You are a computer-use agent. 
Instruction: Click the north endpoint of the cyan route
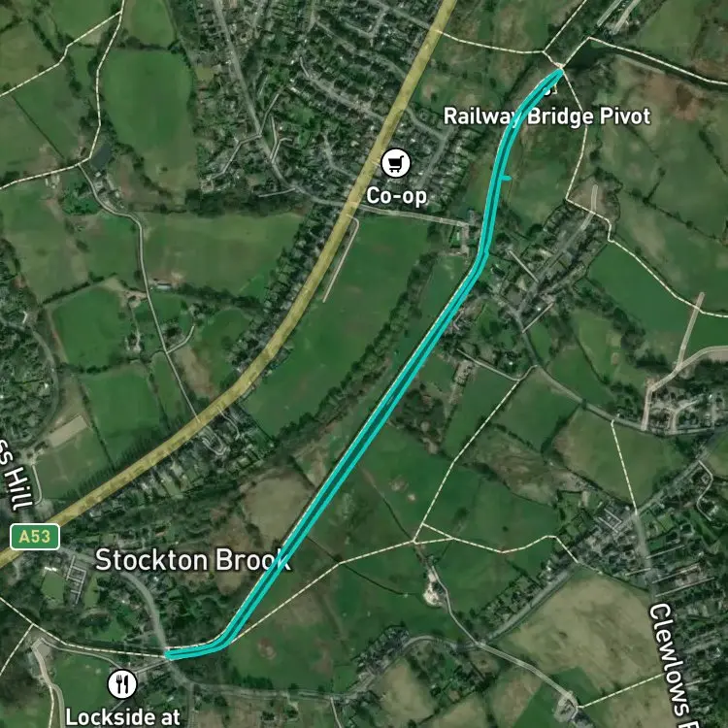(x=561, y=72)
